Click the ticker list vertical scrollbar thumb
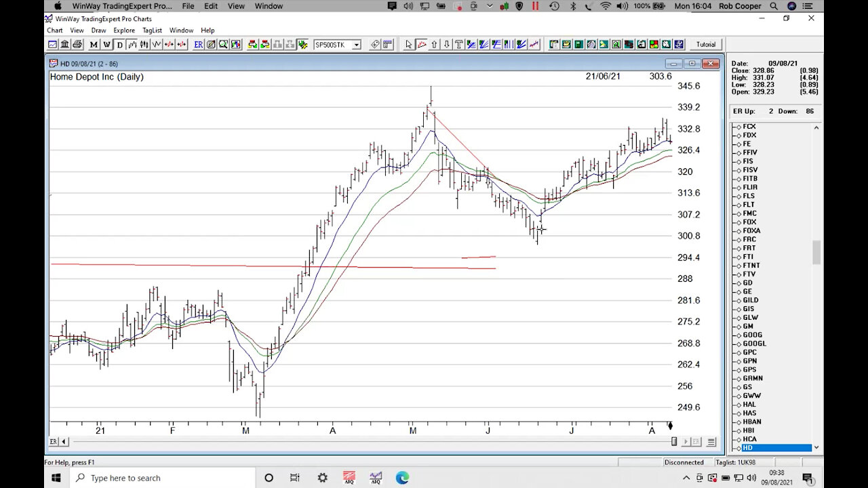This screenshot has height=488, width=868. point(816,252)
